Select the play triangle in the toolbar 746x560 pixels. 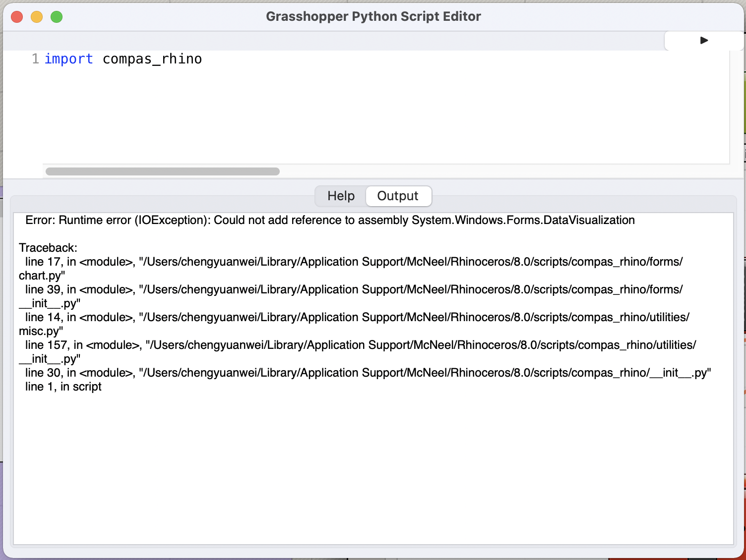coord(704,41)
